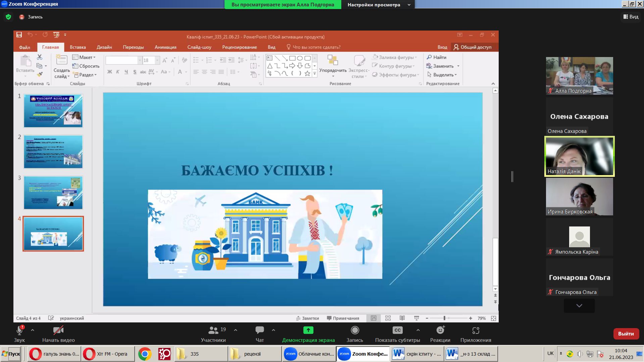The width and height of the screenshot is (644, 362).
Task: Expand audio options arrow next to Звук
Action: coord(33,330)
